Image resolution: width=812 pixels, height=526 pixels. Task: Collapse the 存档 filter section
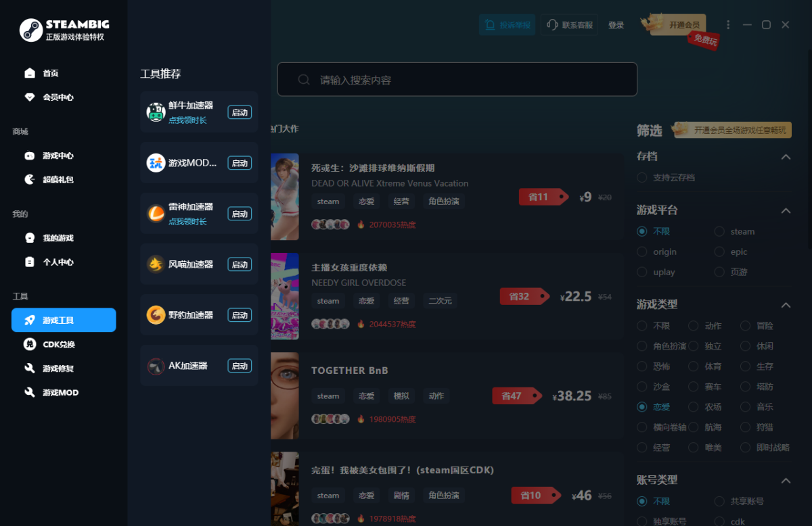pyautogui.click(x=786, y=157)
